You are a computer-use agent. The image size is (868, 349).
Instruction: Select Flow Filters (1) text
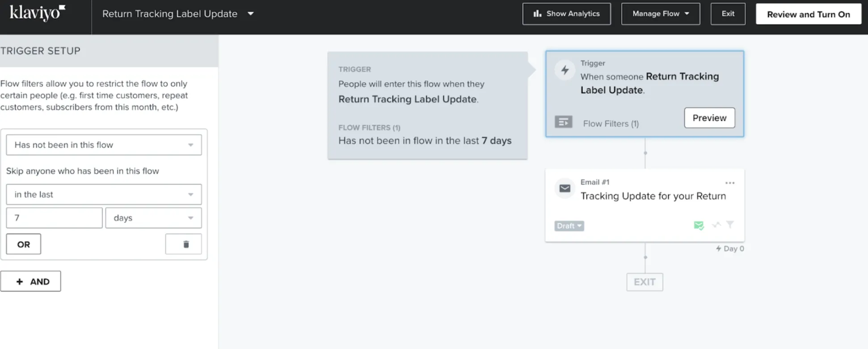[x=611, y=123]
